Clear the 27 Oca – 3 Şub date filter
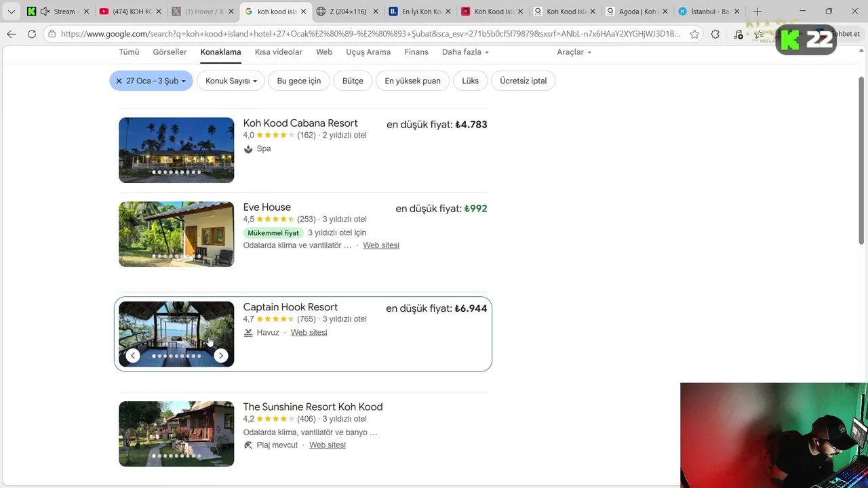The width and height of the screenshot is (868, 488). 119,81
